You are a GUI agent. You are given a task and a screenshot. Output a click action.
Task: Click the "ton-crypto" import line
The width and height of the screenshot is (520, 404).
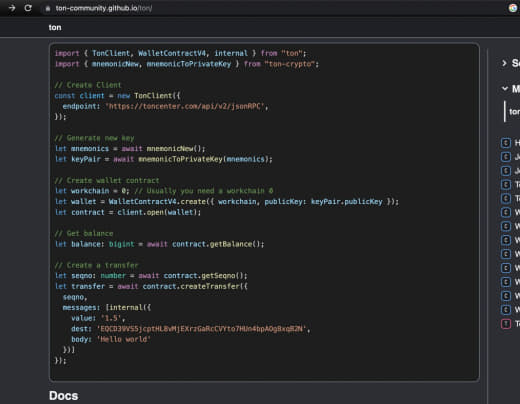click(187, 64)
